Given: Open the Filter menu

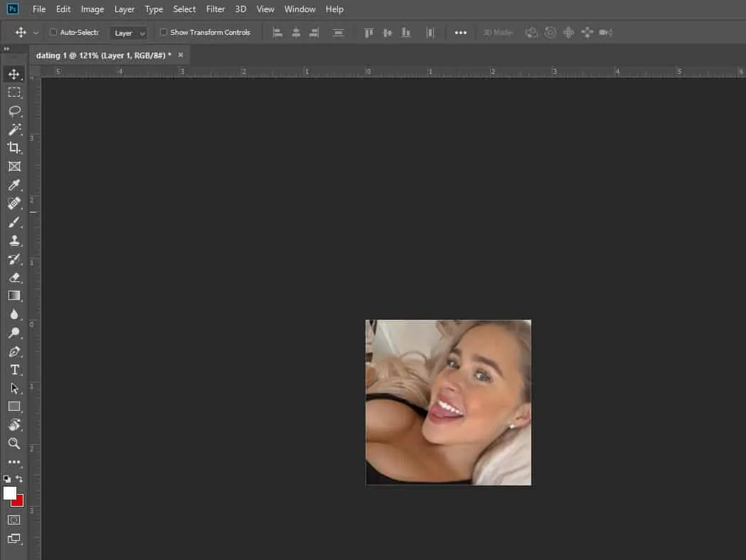Looking at the screenshot, I should click(x=215, y=9).
